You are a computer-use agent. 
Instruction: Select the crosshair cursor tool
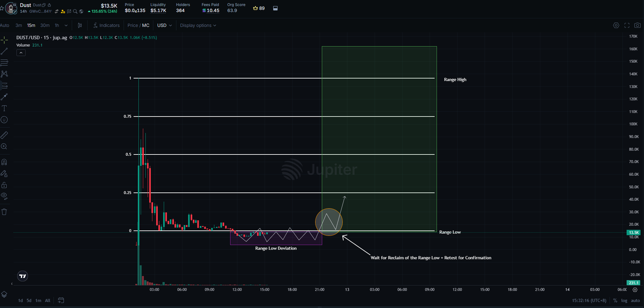click(4, 39)
